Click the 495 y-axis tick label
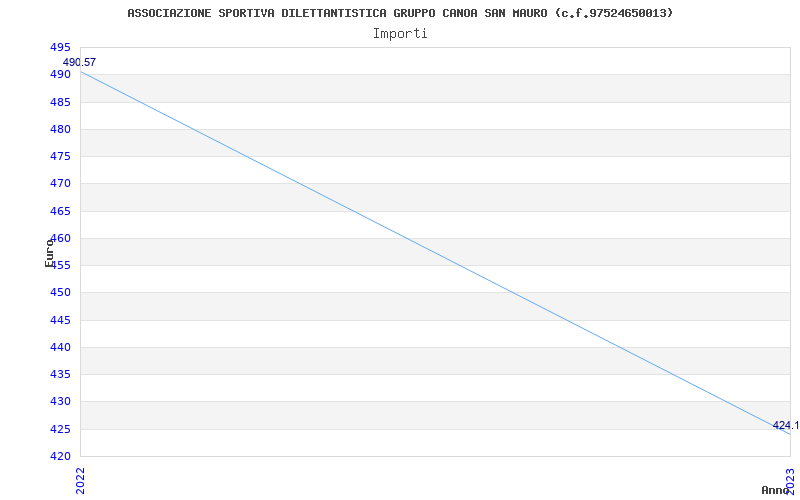This screenshot has height=500, width=800. click(60, 47)
